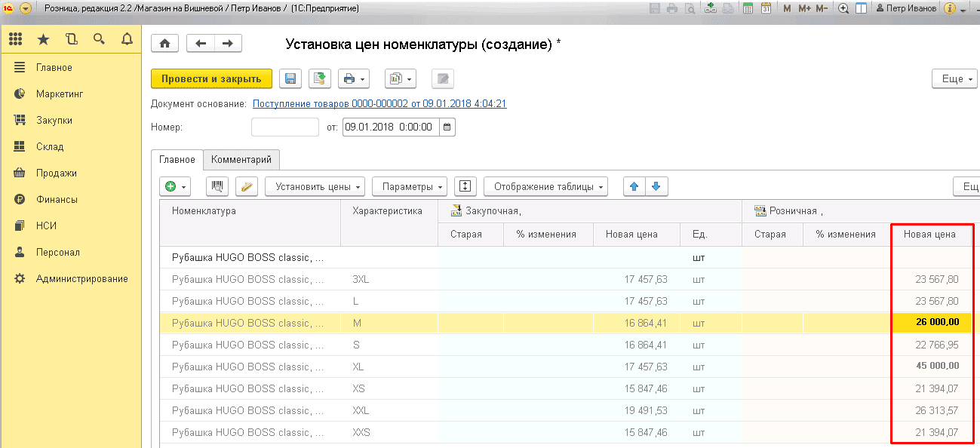
Task: Open the notifications bell icon
Action: coord(127,39)
